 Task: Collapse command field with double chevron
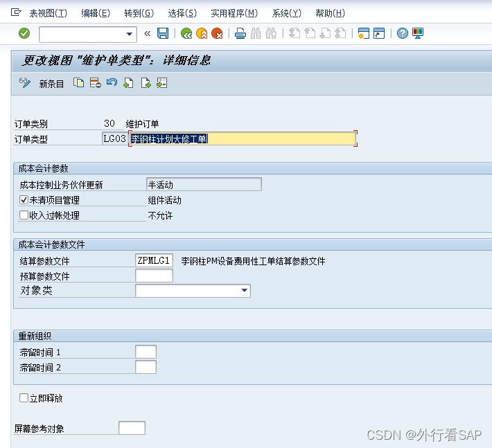click(x=147, y=33)
